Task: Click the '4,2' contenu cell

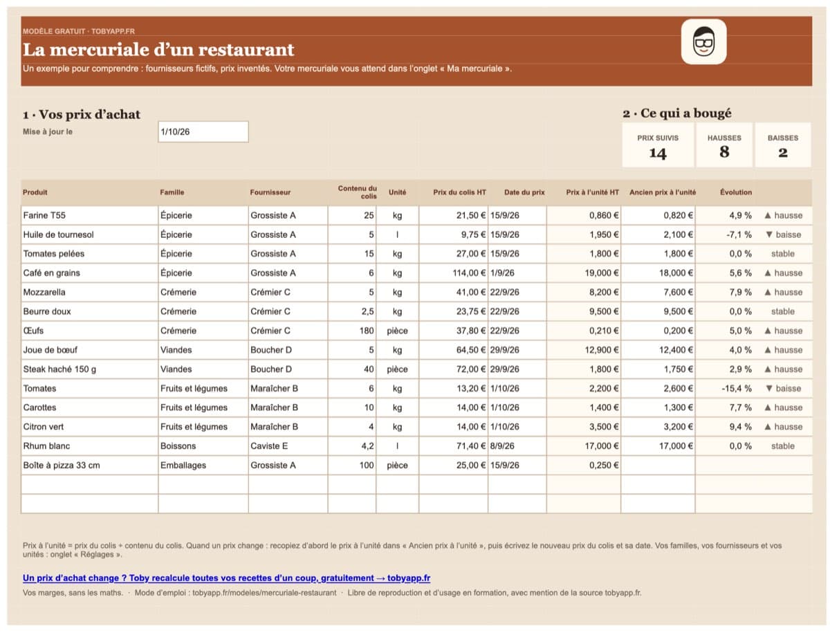Action: click(x=352, y=446)
